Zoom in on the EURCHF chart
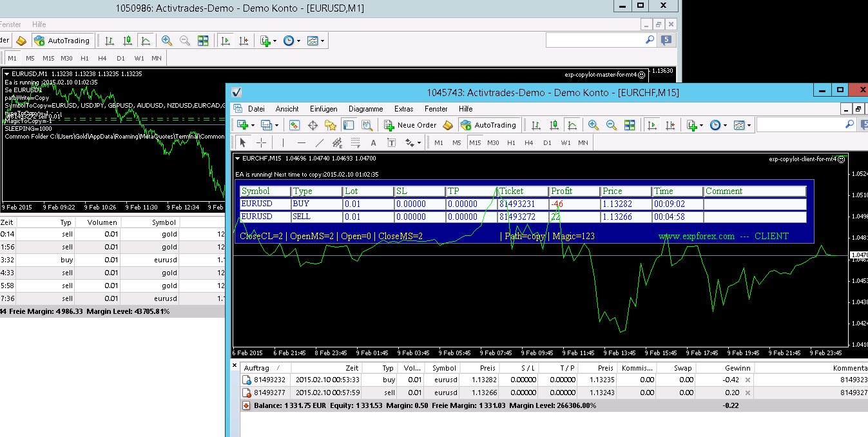The width and height of the screenshot is (868, 437). (593, 125)
